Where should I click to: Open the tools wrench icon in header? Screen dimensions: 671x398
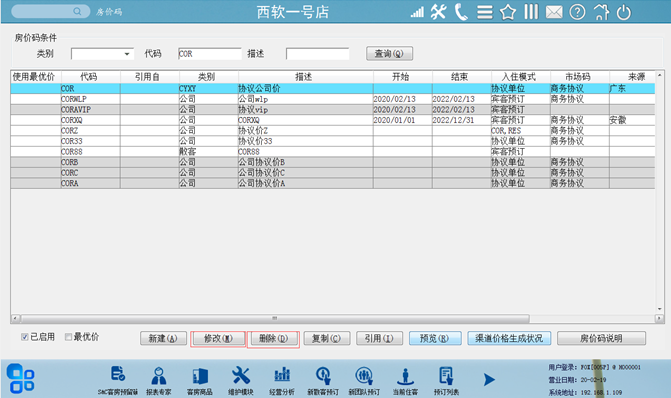439,12
